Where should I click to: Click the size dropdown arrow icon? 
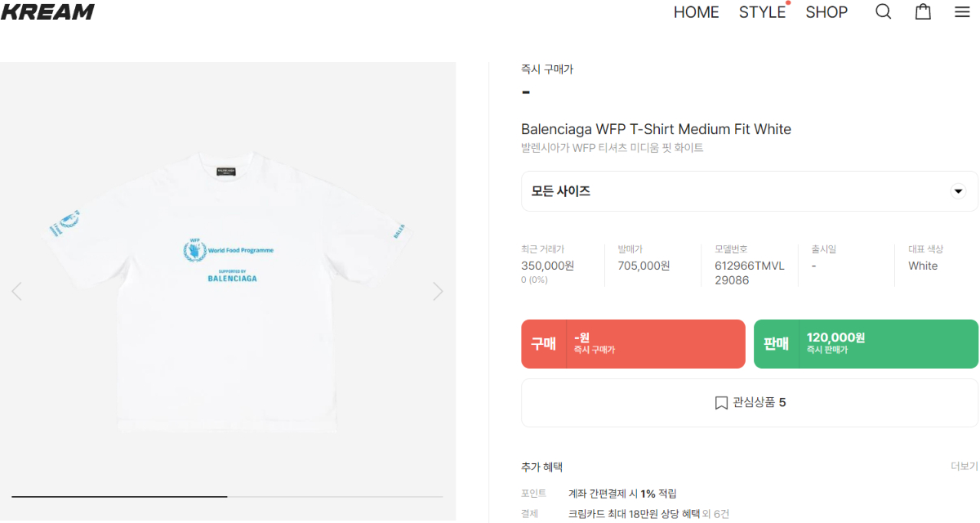pyautogui.click(x=958, y=191)
